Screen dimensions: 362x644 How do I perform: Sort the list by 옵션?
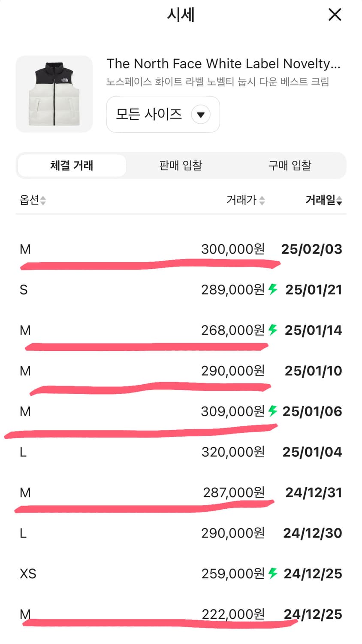tap(33, 200)
